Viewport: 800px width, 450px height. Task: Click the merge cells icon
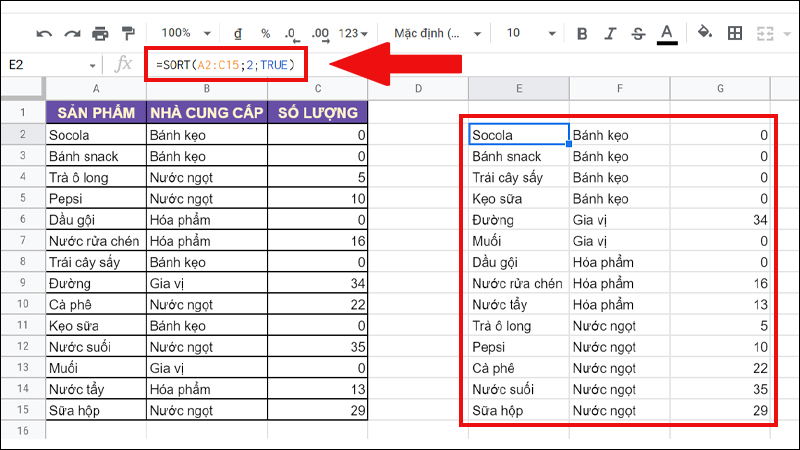tap(765, 33)
